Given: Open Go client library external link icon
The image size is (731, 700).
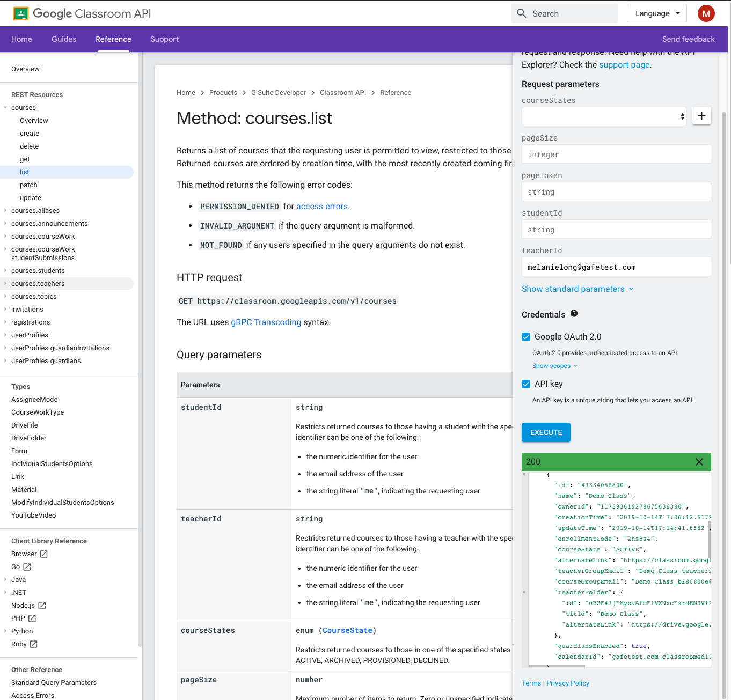Looking at the screenshot, I should tap(27, 567).
